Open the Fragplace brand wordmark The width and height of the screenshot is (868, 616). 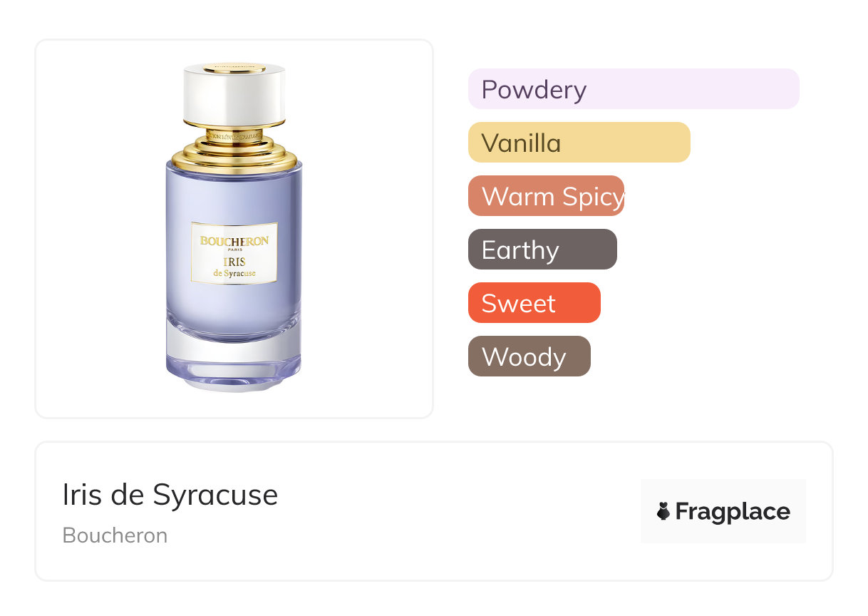click(x=733, y=511)
